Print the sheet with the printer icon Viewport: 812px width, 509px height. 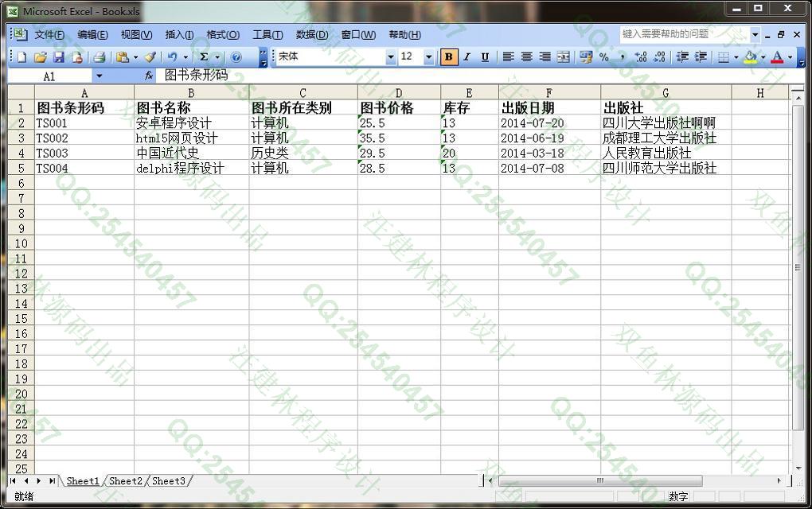click(x=100, y=57)
